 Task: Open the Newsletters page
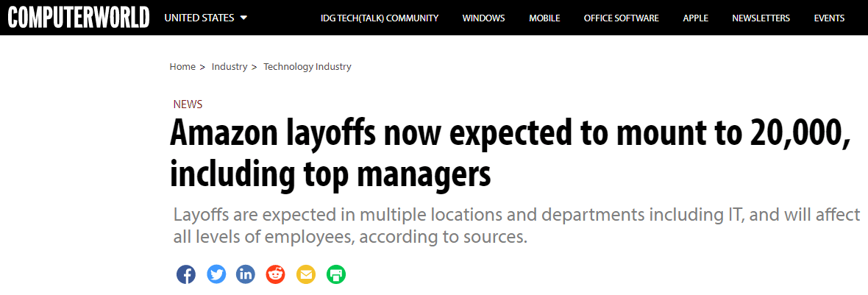(761, 18)
